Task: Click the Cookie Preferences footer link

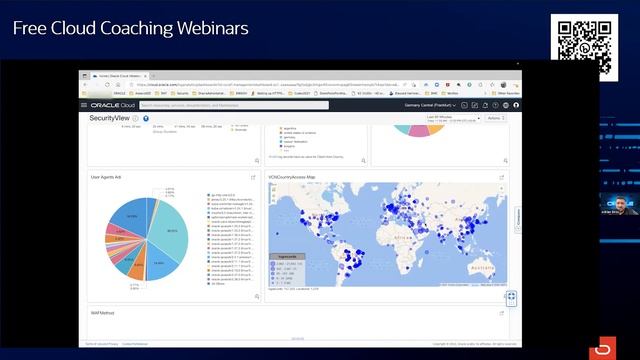Action: point(135,344)
